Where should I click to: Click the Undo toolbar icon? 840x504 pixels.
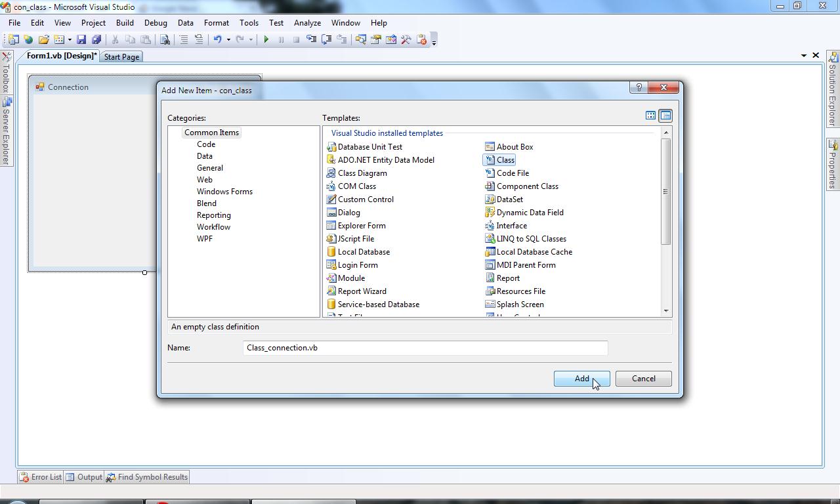pyautogui.click(x=218, y=39)
